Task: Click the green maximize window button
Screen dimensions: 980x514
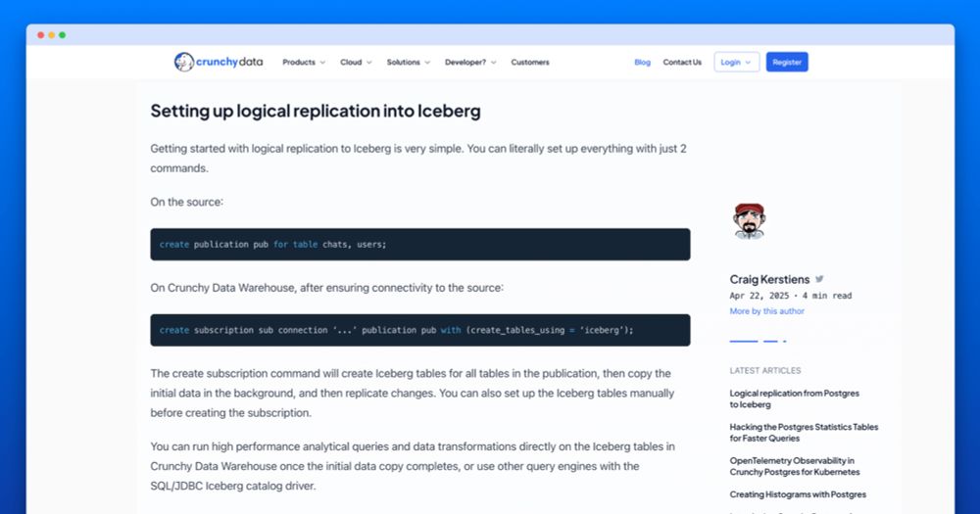Action: click(x=62, y=35)
